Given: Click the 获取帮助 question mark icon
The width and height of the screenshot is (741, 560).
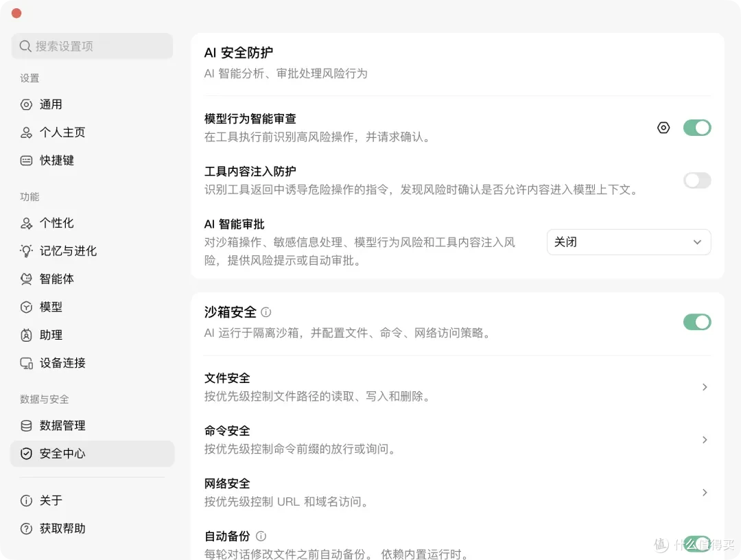Looking at the screenshot, I should pos(27,529).
